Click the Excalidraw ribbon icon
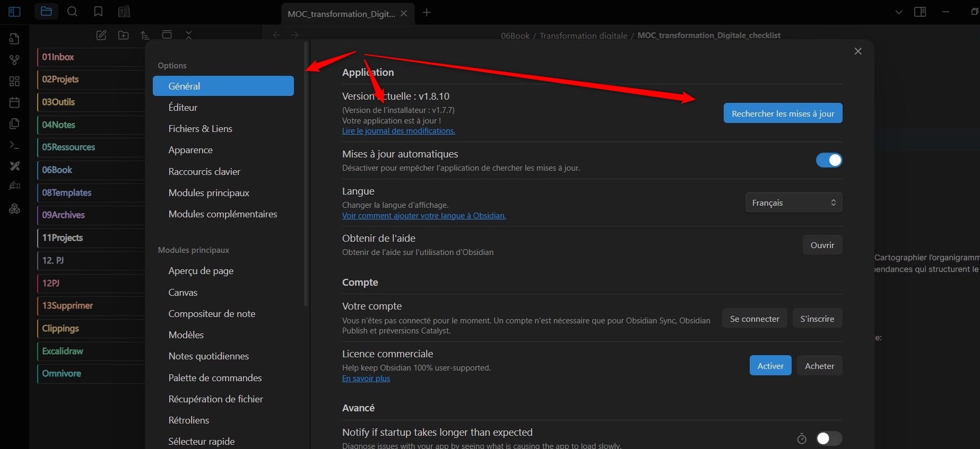 pyautogui.click(x=14, y=186)
